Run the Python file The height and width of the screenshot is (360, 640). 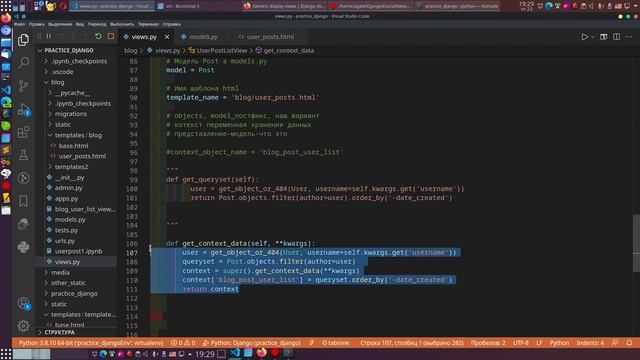[x=584, y=37]
